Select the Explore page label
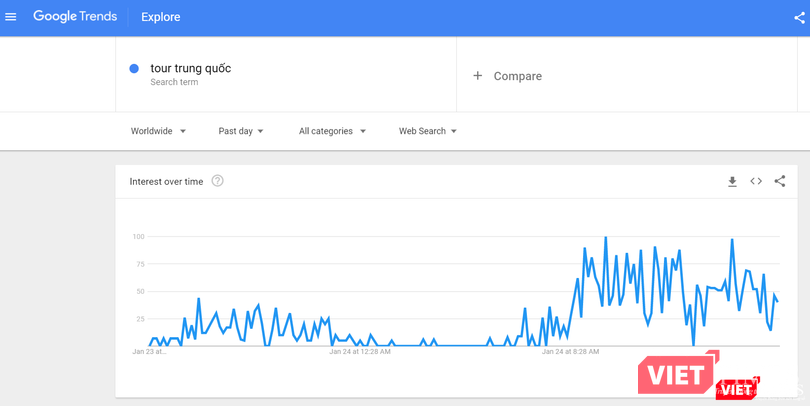The image size is (810, 406). tap(160, 17)
